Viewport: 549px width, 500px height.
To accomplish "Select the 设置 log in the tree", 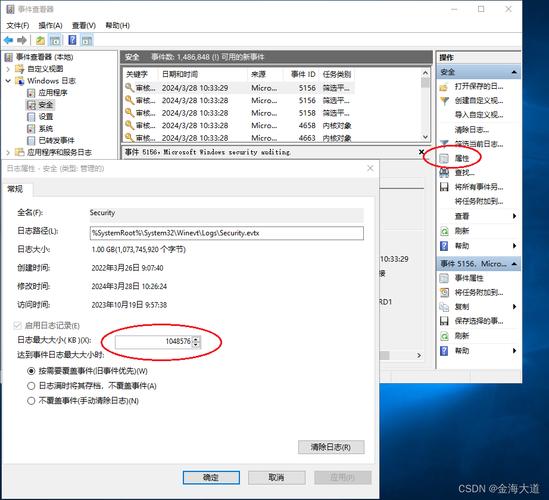I will 40,117.
